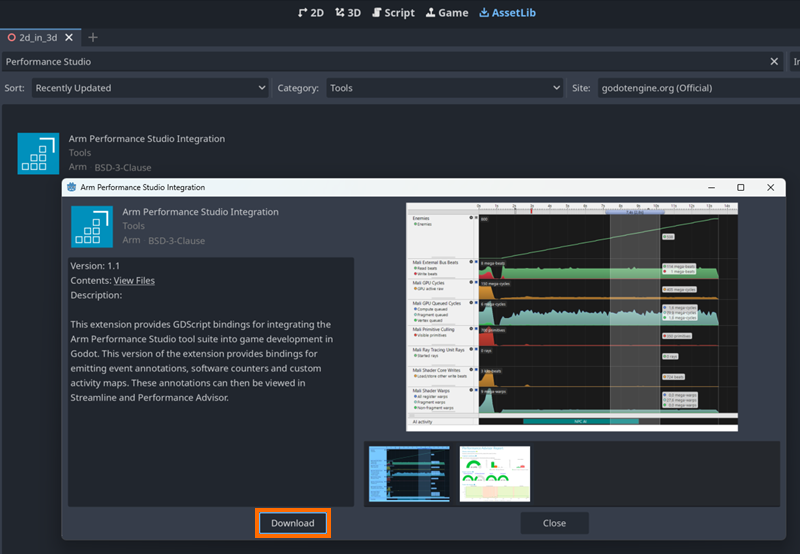800x554 pixels.
Task: Open the Game workspace
Action: [447, 13]
